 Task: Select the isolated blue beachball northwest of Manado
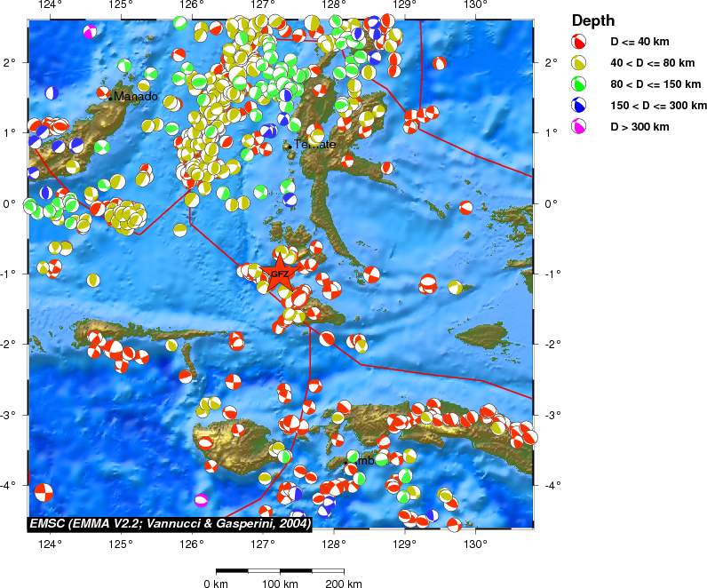[52, 92]
